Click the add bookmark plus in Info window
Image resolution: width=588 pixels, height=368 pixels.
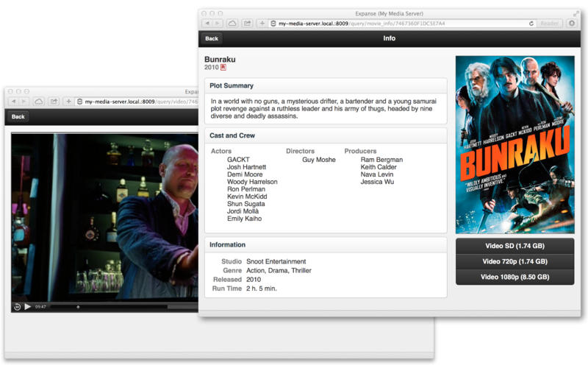[262, 24]
